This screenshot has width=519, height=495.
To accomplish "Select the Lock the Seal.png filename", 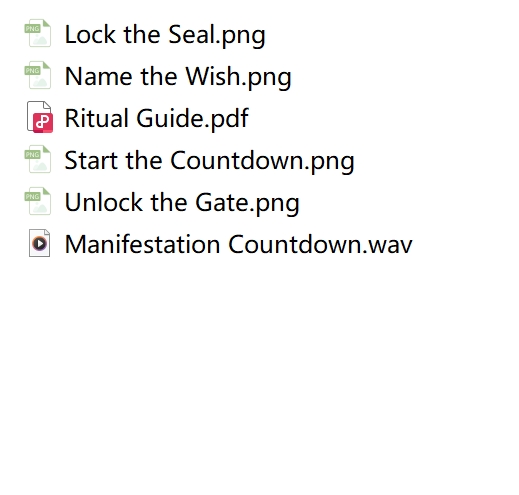I will [165, 35].
